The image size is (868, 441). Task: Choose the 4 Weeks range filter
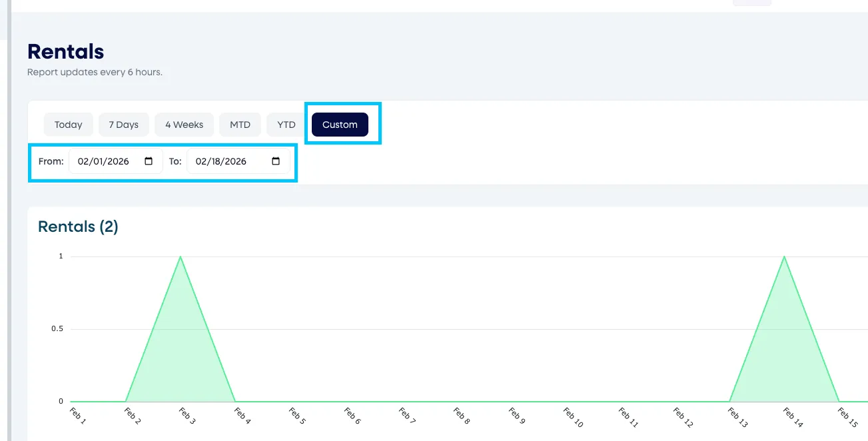tap(185, 125)
